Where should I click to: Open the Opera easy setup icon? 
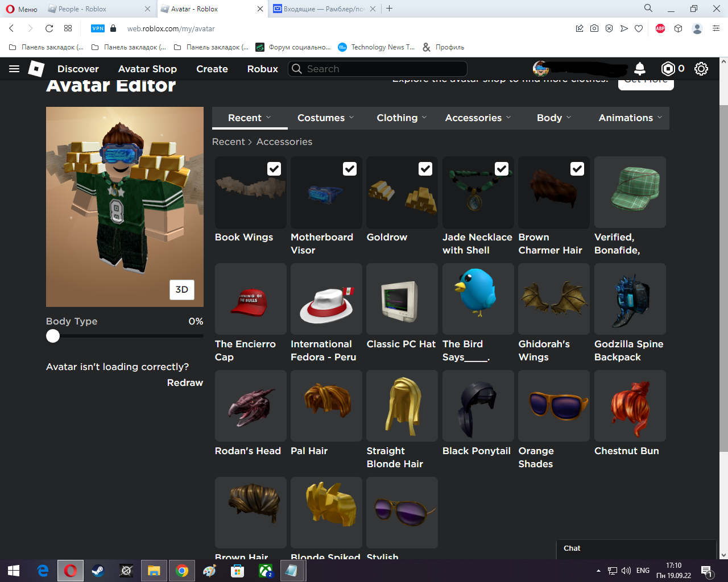point(716,28)
